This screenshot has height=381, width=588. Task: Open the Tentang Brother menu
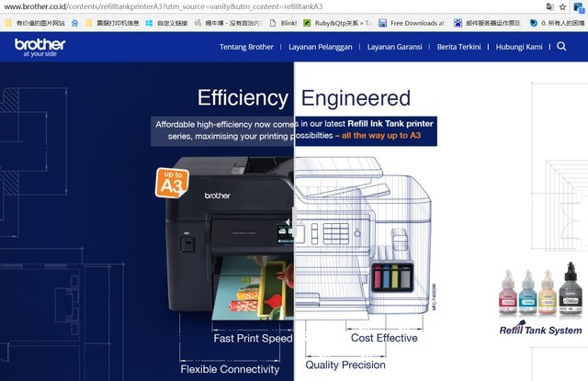(246, 47)
